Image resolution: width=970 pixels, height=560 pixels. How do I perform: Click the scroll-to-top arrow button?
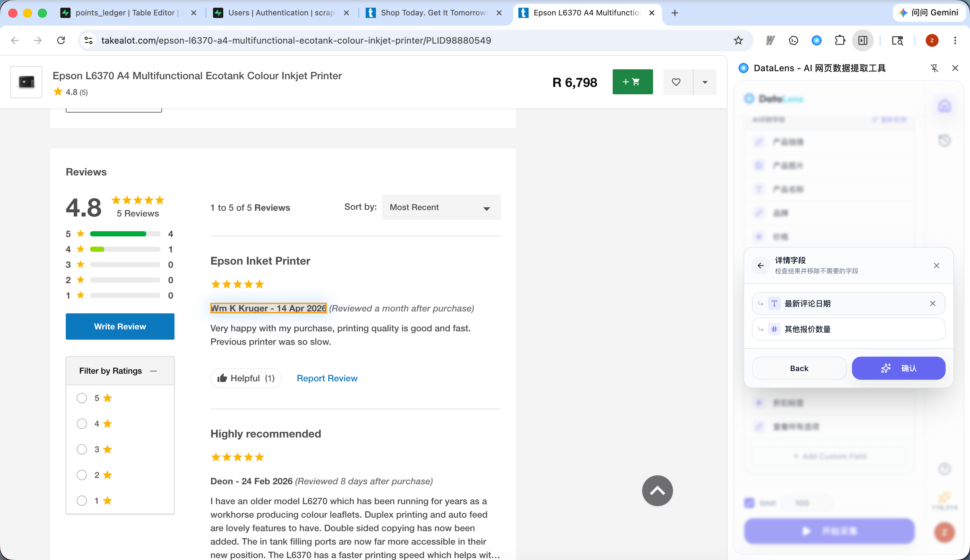(x=657, y=491)
